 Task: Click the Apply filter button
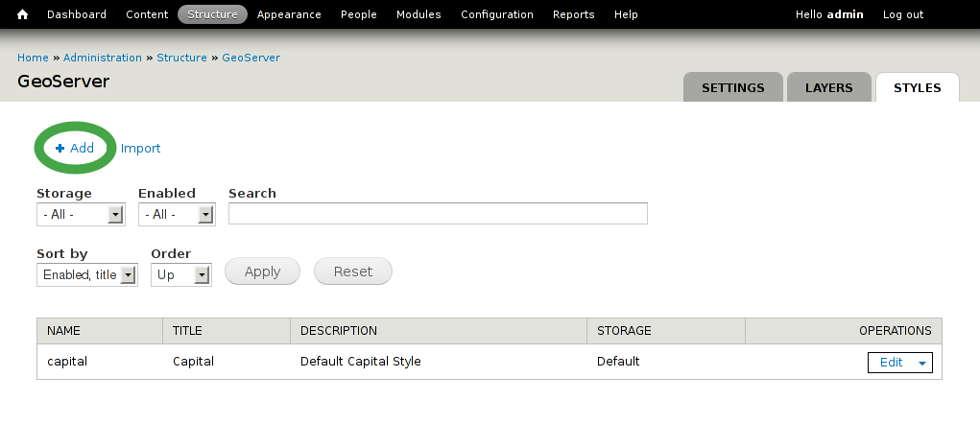[x=262, y=272]
